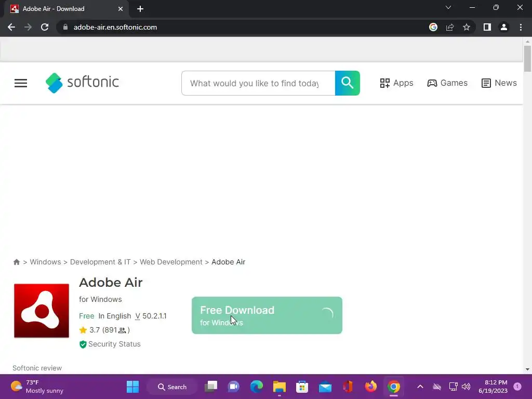Screen dimensions: 532x399
Task: Open Firefox from the taskbar
Action: tap(370, 387)
